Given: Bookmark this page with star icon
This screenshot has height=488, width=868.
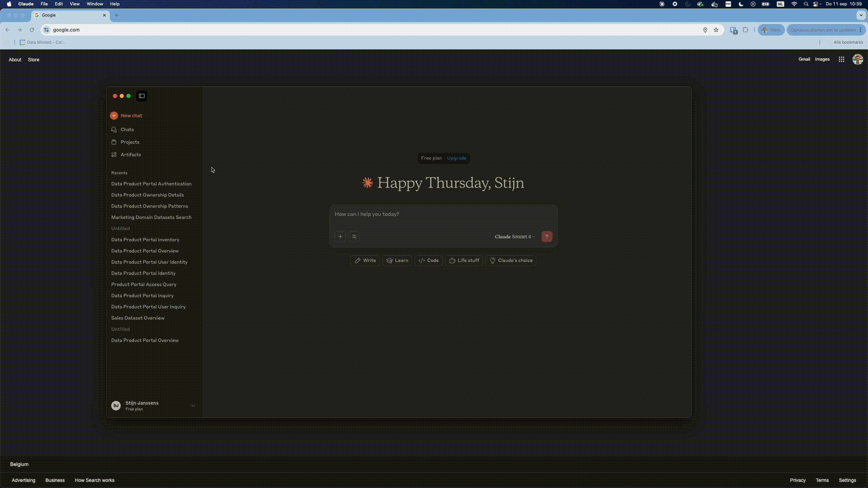Looking at the screenshot, I should pos(716,30).
